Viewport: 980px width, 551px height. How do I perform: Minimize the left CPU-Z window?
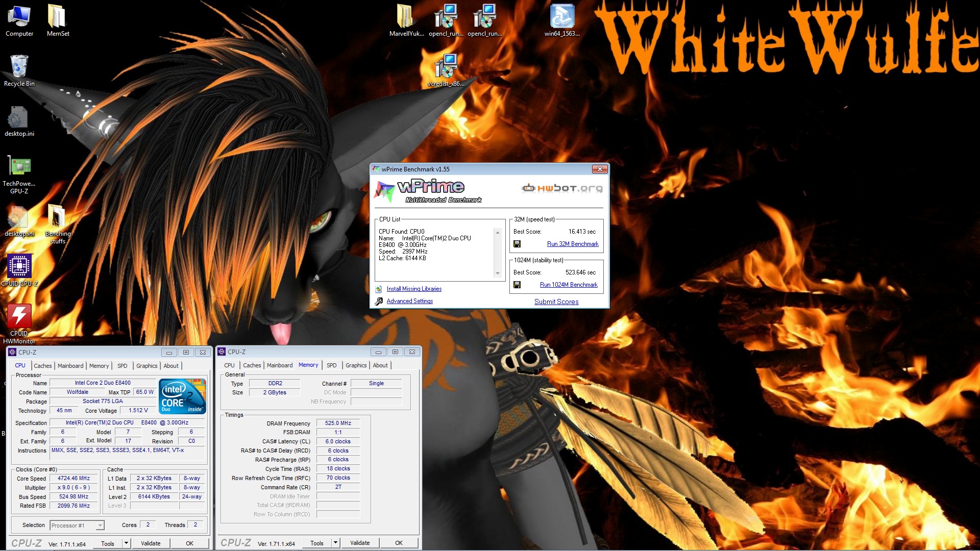click(x=169, y=352)
